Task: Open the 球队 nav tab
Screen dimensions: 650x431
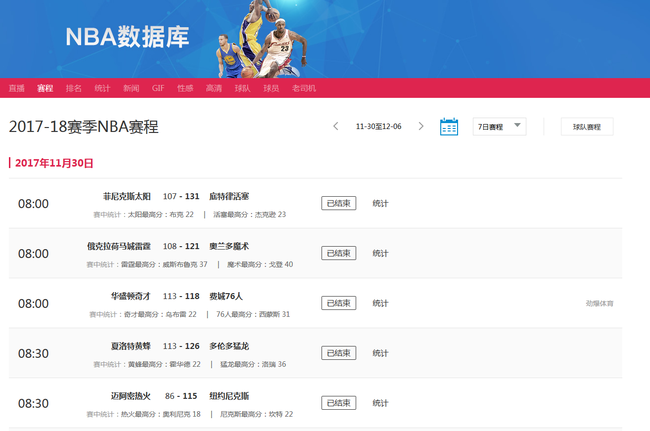Action: click(243, 88)
